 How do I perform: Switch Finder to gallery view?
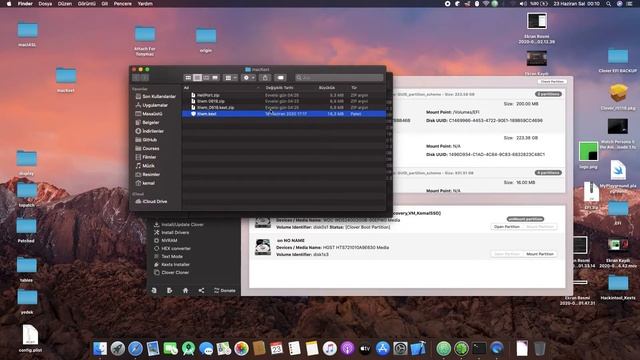[215, 78]
